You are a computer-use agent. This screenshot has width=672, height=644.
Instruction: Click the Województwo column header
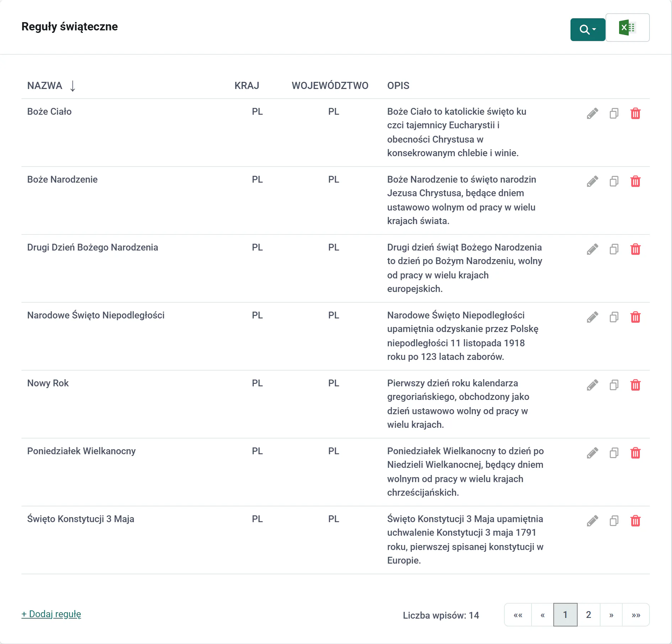tap(330, 86)
